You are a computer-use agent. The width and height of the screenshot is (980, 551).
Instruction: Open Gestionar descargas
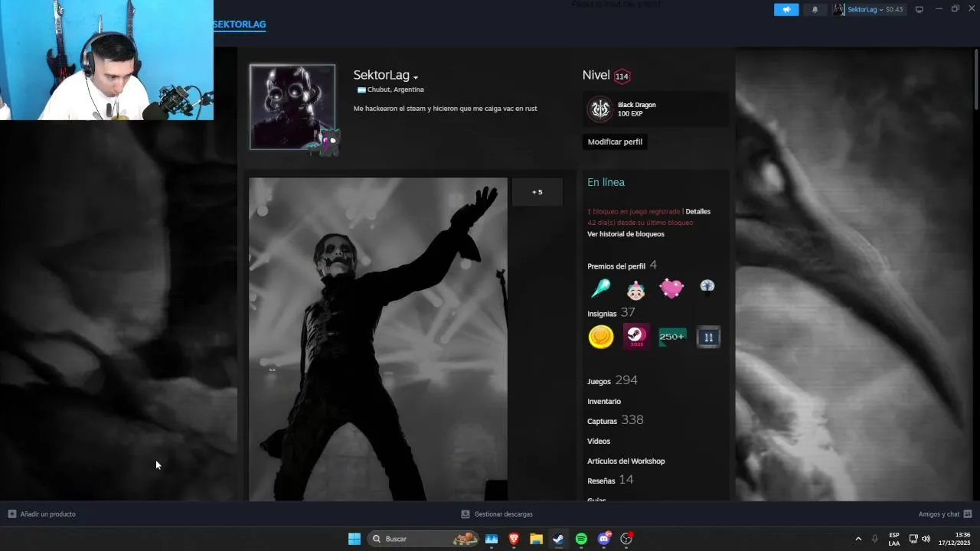click(x=497, y=514)
